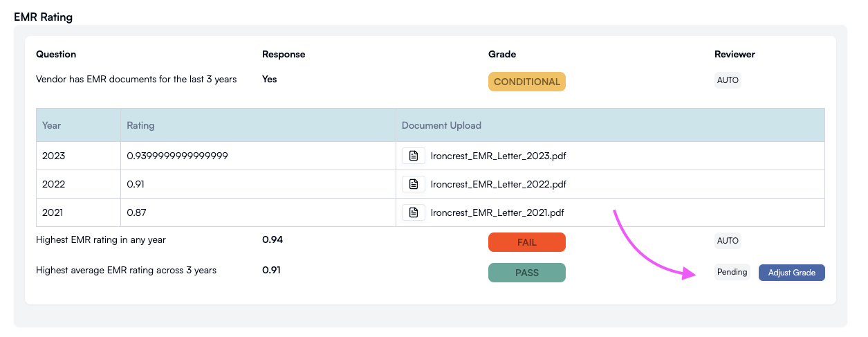Open Ironcrest_EMR_Letter_2022.pdf file link
This screenshot has width=868, height=337.
[x=498, y=184]
